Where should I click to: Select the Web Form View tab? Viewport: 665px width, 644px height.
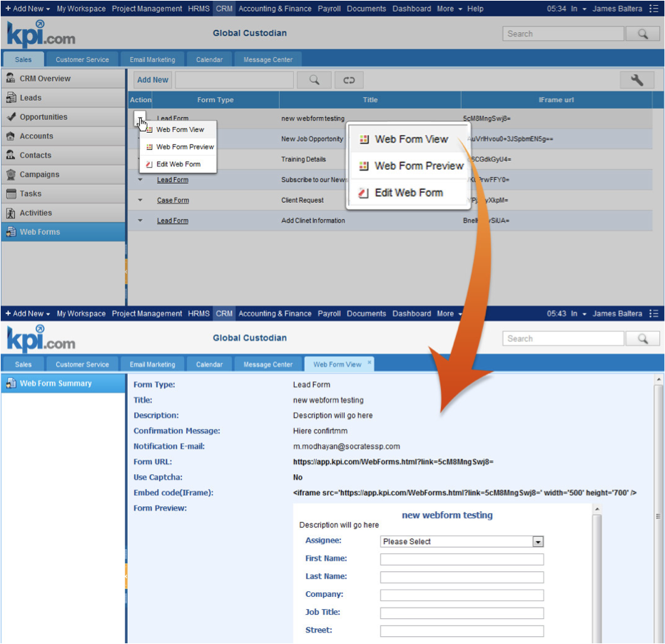click(337, 364)
